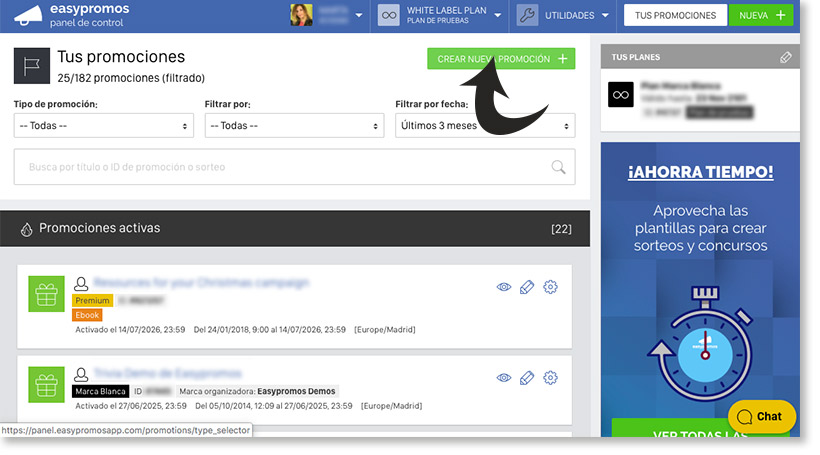Open Filtrar por fecha dropdown

coord(485,126)
